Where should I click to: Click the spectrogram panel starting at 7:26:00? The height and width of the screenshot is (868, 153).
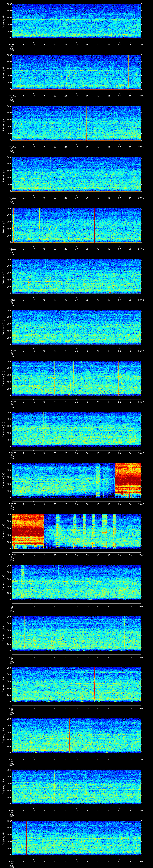[77, 532]
